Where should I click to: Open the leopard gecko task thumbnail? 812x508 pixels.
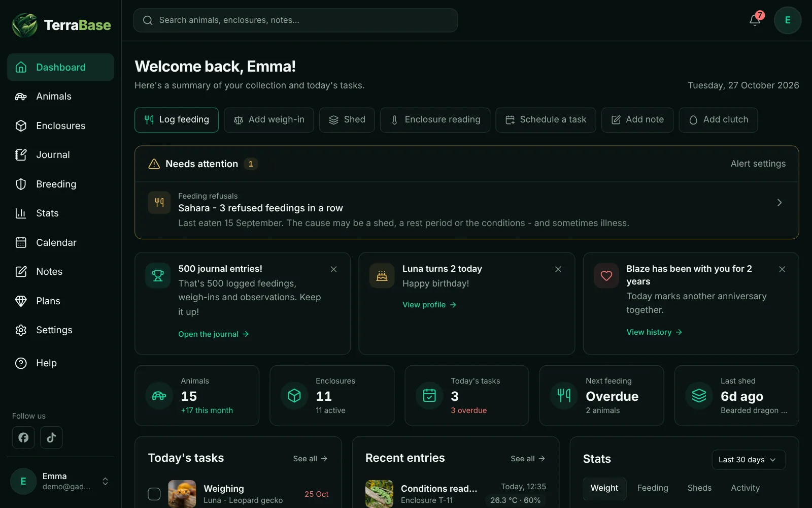tap(182, 494)
